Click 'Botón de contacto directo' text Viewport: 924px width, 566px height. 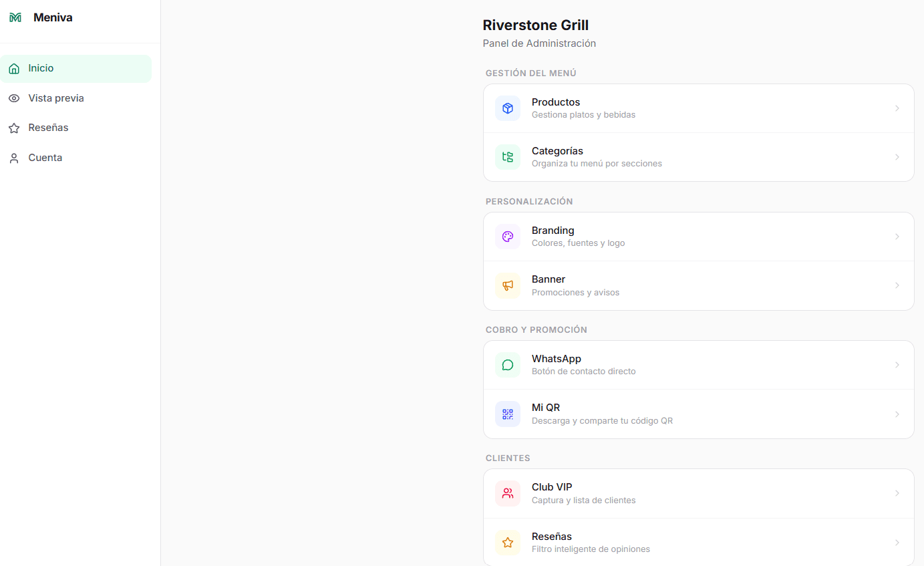click(584, 372)
